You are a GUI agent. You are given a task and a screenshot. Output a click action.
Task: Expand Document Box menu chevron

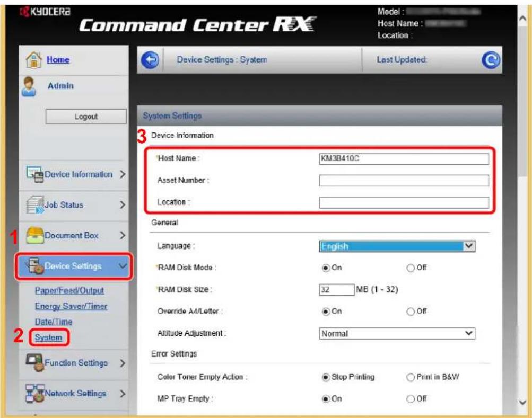pyautogui.click(x=123, y=235)
